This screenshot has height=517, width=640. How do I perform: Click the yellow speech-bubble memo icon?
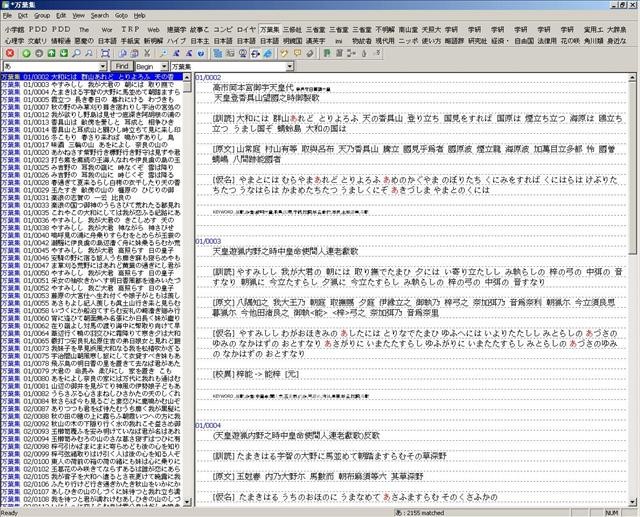[298, 53]
